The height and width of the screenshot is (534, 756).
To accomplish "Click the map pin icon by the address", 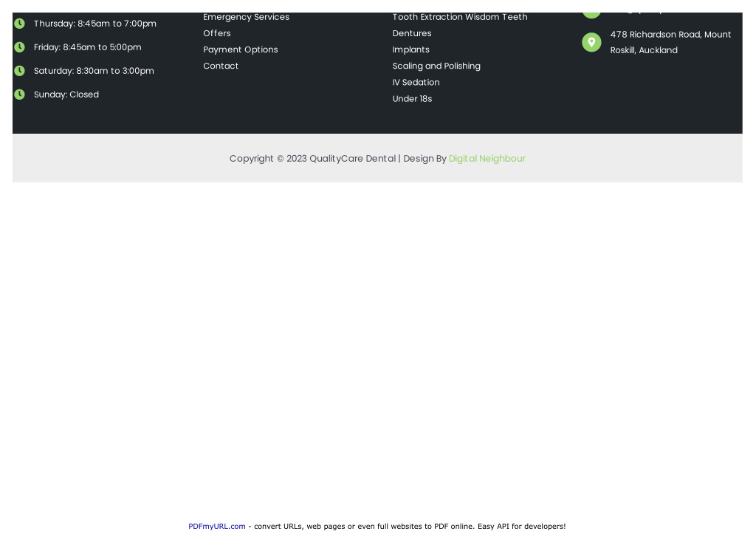I will 591,42.
